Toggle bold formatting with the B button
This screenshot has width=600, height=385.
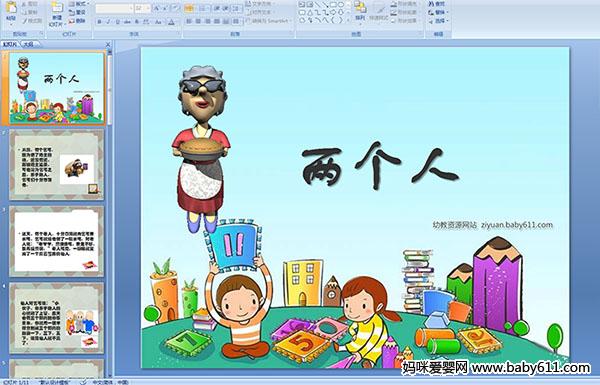point(99,22)
